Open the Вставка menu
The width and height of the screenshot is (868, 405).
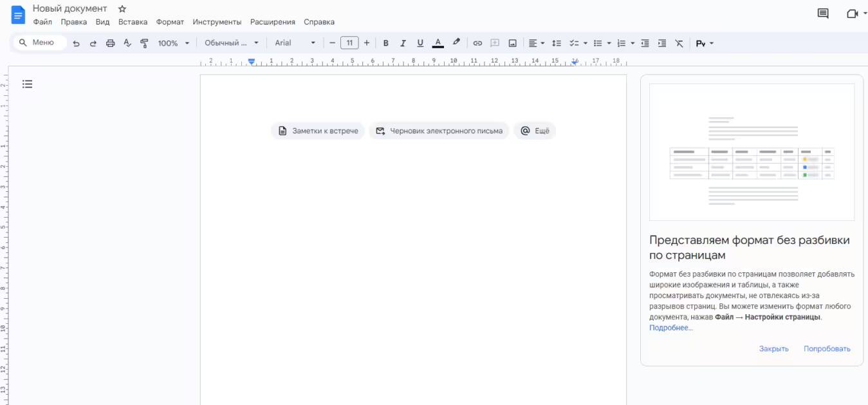point(133,22)
